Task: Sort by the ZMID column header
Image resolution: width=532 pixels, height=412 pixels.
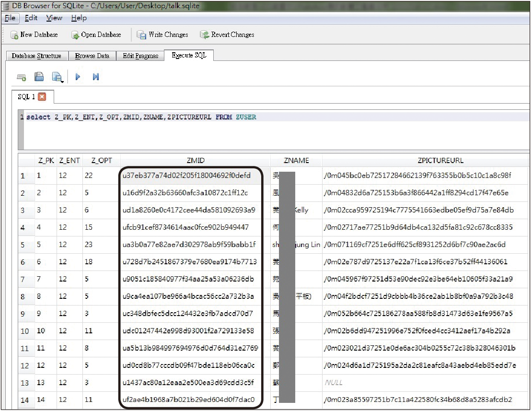Action: pos(196,161)
